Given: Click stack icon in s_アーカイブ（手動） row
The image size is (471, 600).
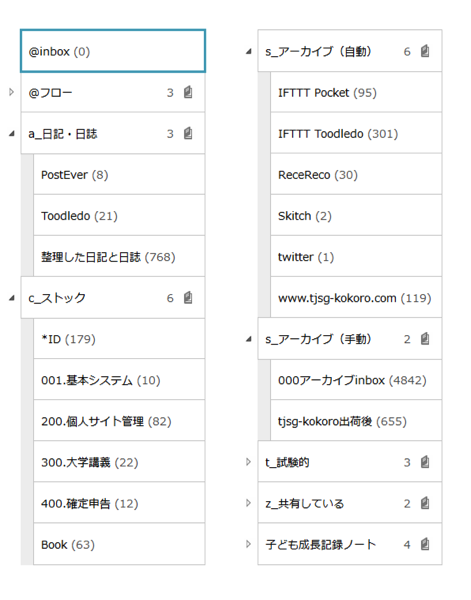Looking at the screenshot, I should tap(425, 339).
